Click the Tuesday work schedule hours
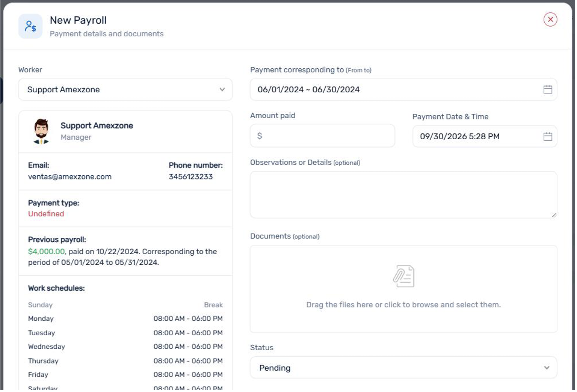 [x=188, y=333]
